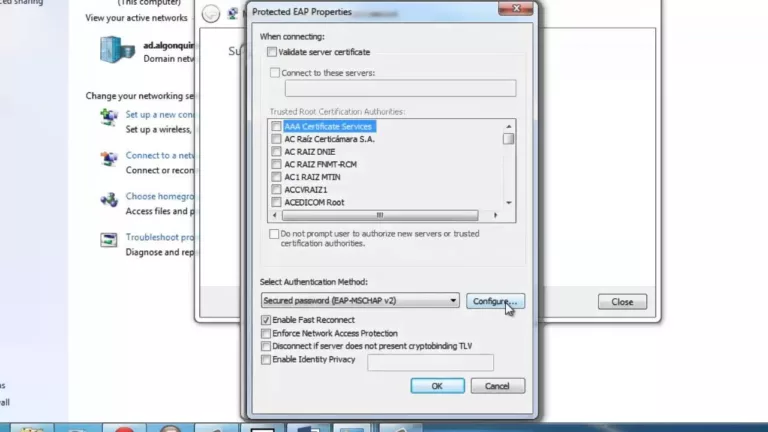768x432 pixels.
Task: Toggle Do not prompt user checkbox
Action: click(274, 234)
